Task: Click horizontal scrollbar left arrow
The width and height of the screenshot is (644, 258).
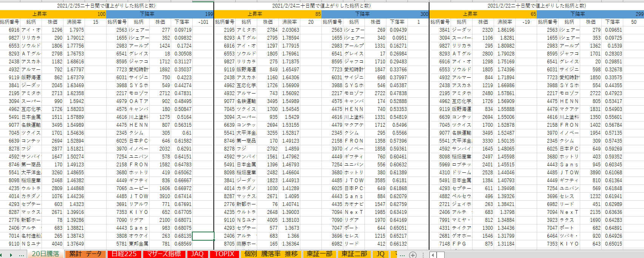Action: (432, 255)
